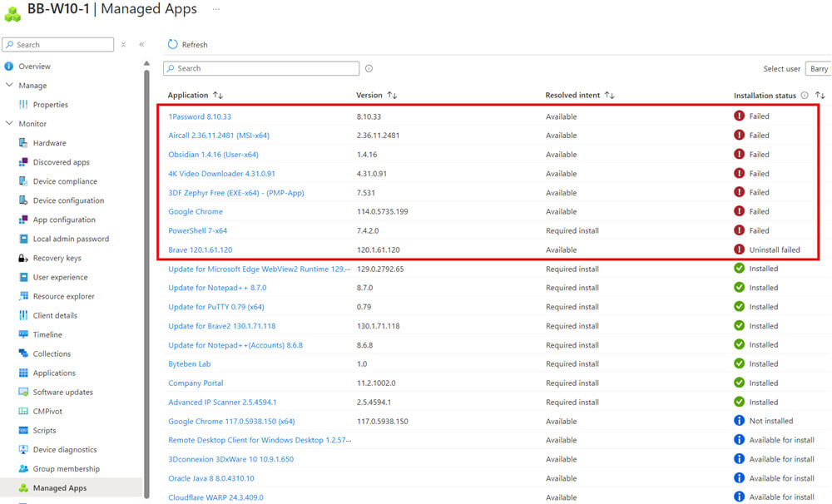Click the CMPivot icon in sidebar
This screenshot has height=504, width=832.
tap(23, 411)
